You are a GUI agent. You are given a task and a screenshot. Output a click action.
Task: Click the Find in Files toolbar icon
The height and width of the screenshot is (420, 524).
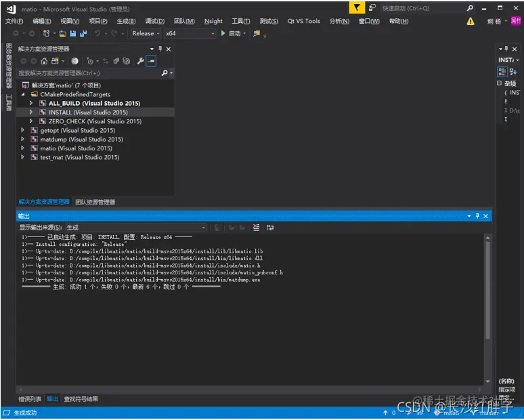pos(257,33)
